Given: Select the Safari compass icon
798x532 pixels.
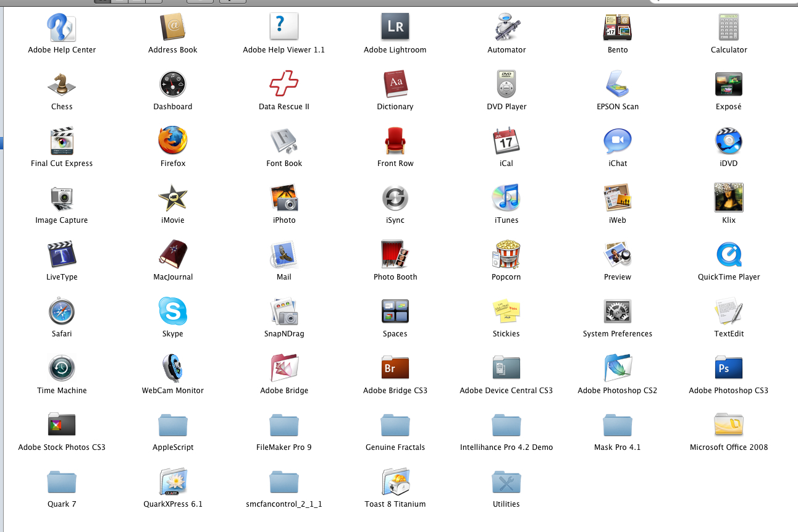Looking at the screenshot, I should click(x=62, y=311).
